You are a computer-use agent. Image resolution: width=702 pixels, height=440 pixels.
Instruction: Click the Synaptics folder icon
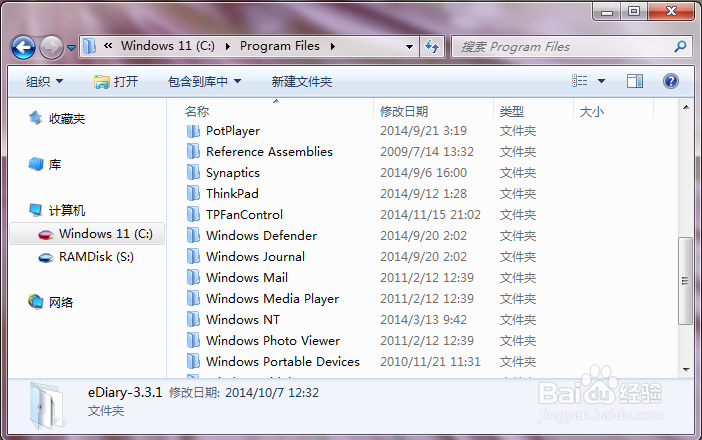pos(193,173)
